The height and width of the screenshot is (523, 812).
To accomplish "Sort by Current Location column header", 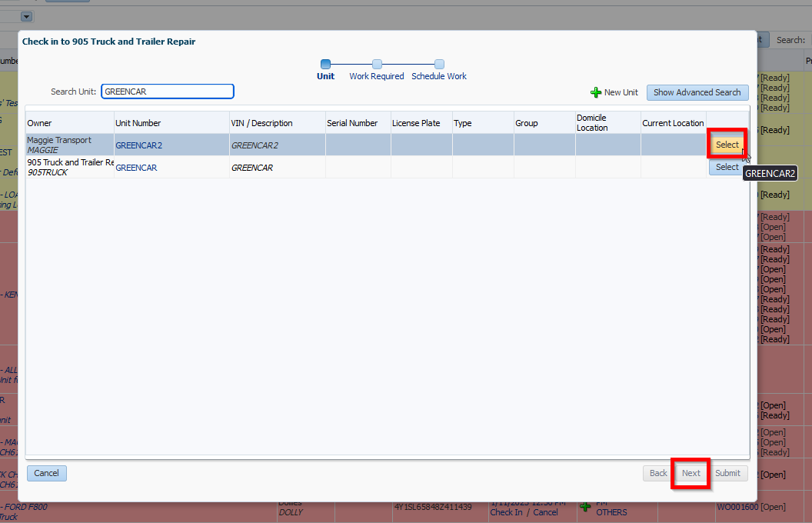I will pos(674,123).
